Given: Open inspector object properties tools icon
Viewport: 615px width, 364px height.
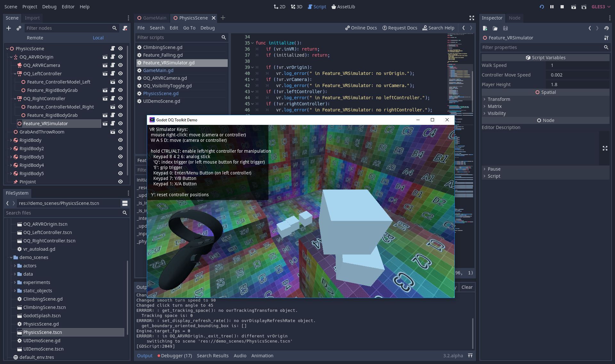Looking at the screenshot, I should click(606, 38).
